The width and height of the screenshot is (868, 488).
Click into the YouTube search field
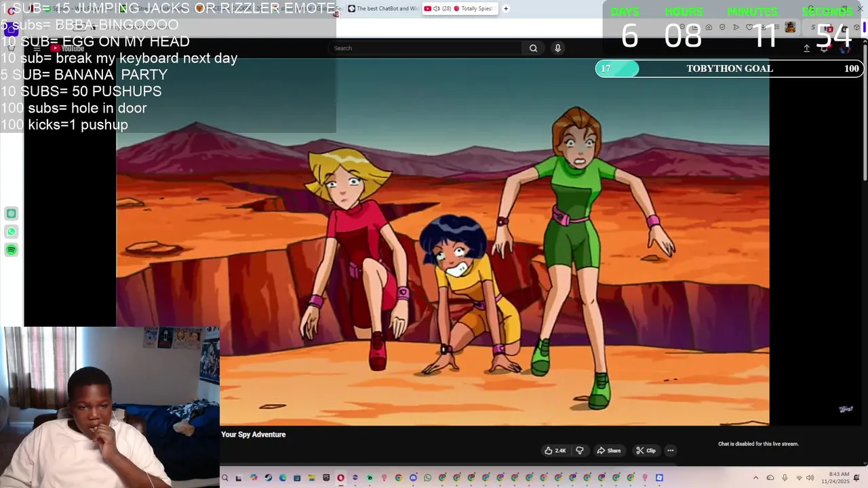(426, 48)
